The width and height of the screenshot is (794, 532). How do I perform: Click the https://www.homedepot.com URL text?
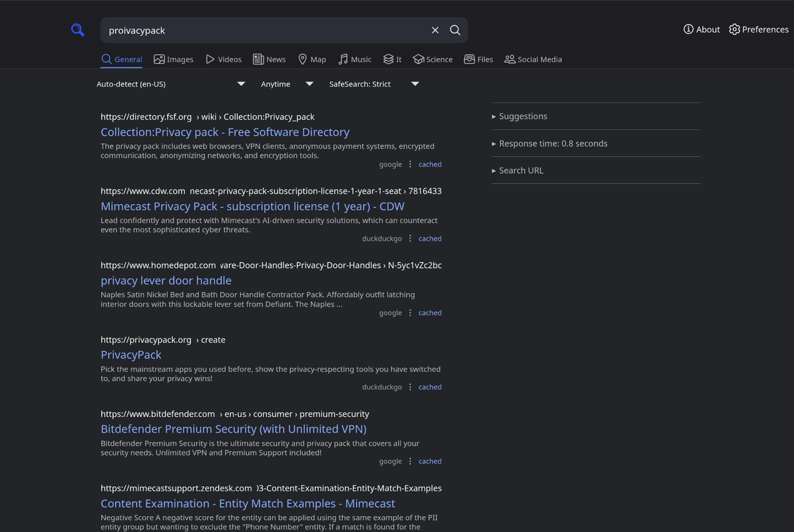pyautogui.click(x=158, y=265)
